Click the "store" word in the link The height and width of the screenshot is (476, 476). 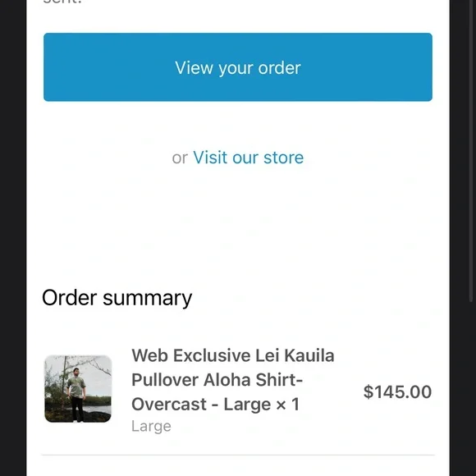coord(283,158)
